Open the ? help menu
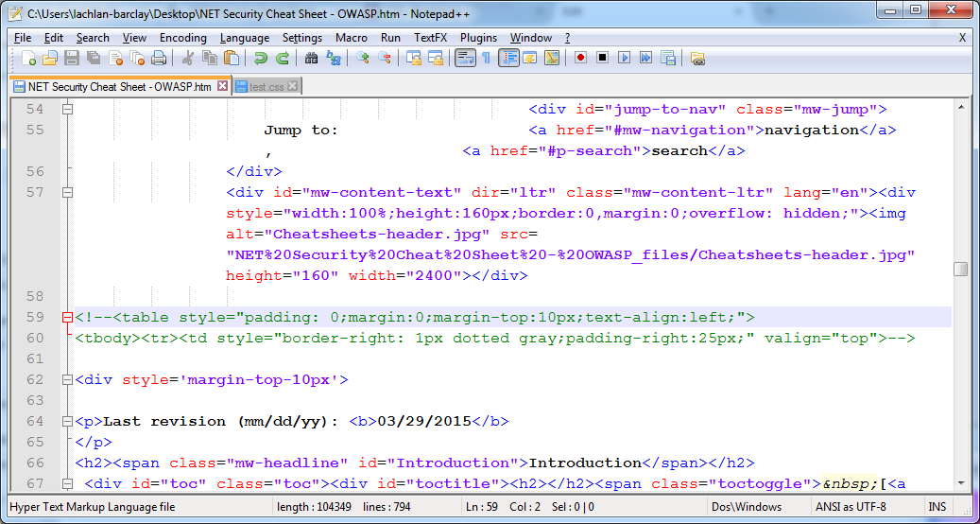The height and width of the screenshot is (524, 980). pos(568,38)
